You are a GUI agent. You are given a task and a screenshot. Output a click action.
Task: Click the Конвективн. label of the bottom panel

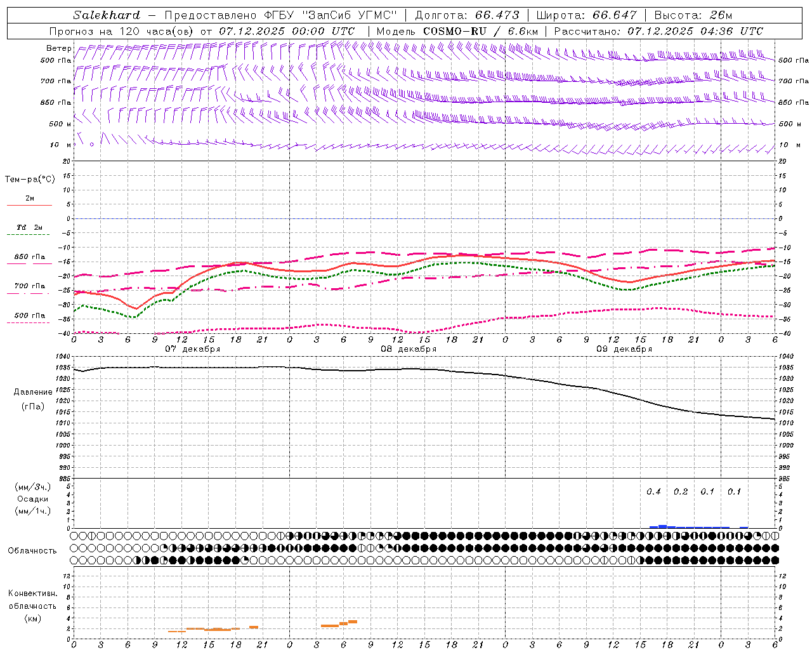point(33,594)
